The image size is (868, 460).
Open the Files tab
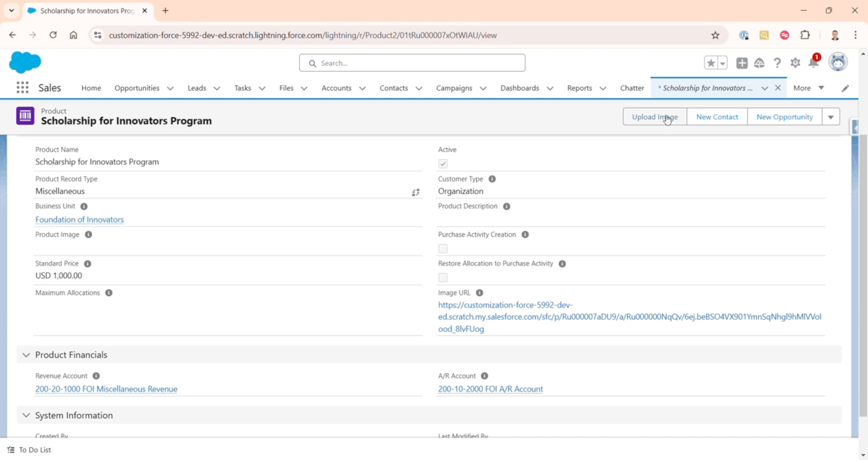click(286, 88)
